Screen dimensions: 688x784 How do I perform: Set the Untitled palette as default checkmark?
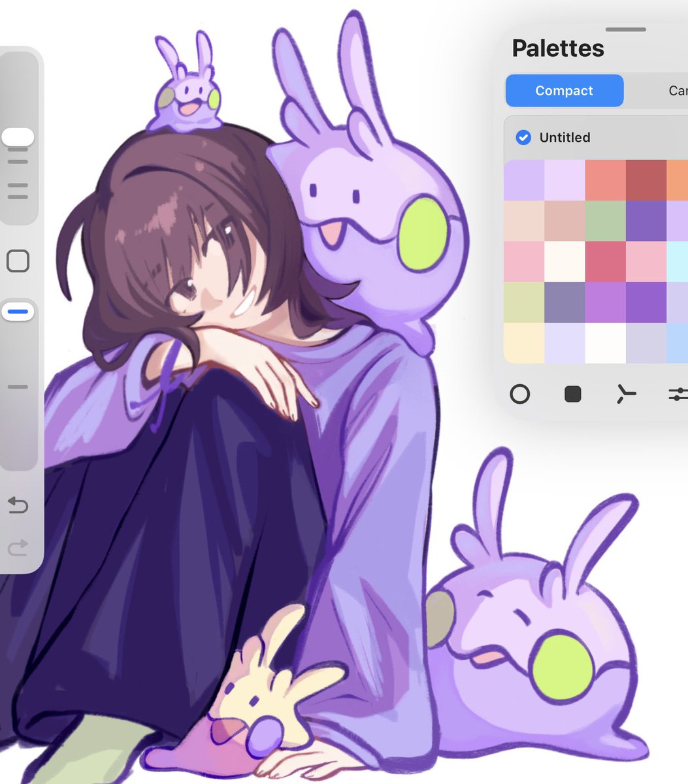click(523, 137)
